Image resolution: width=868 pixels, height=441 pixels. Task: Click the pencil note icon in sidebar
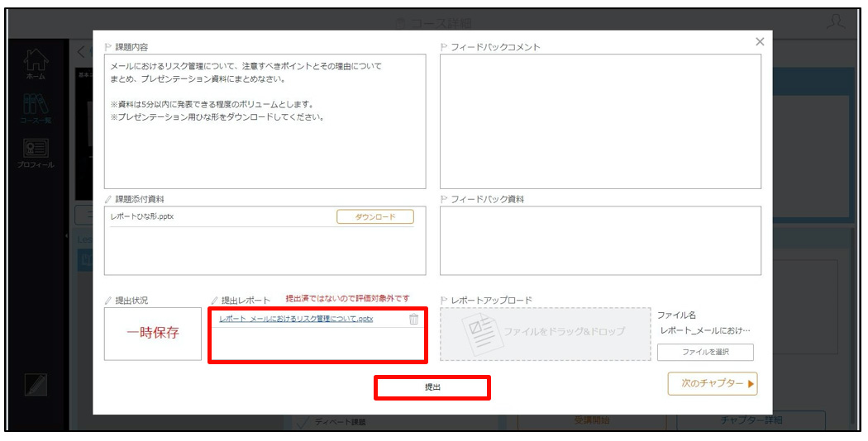(x=36, y=385)
